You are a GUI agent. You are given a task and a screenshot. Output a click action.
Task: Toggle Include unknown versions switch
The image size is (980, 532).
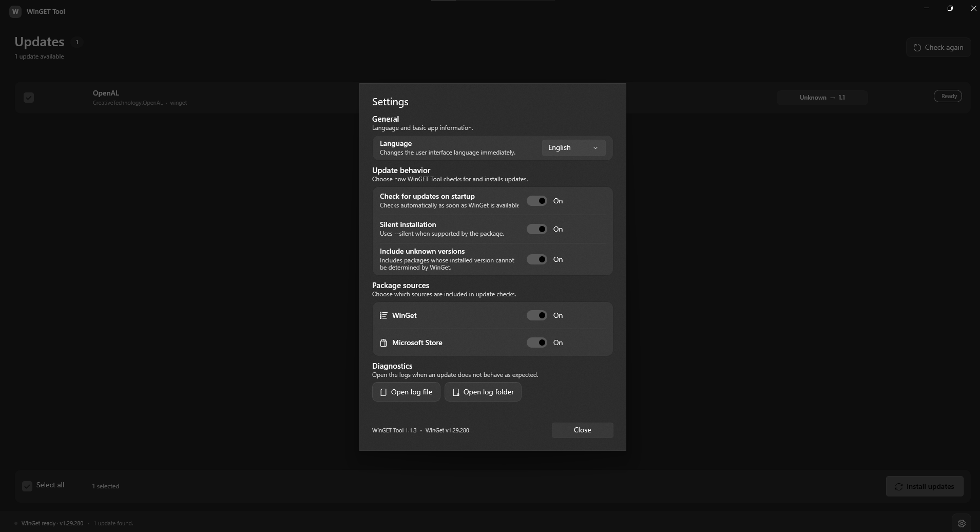537,259
